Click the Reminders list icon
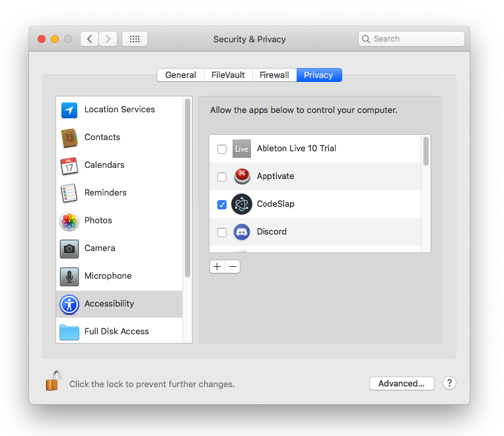504x436 pixels. pyautogui.click(x=69, y=194)
